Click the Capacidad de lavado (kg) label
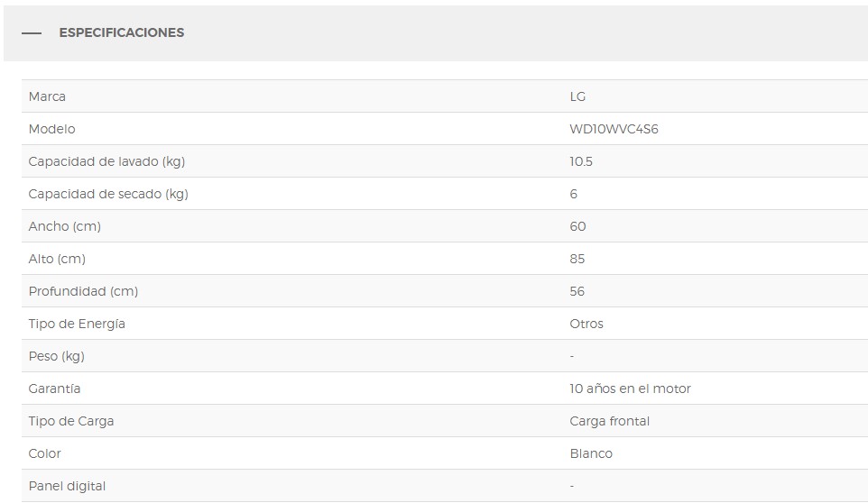This screenshot has height=503, width=868. coord(106,161)
